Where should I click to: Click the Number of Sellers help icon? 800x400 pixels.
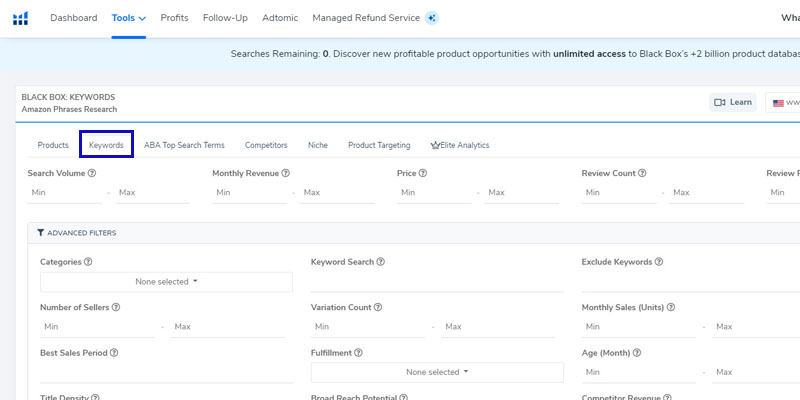point(116,307)
